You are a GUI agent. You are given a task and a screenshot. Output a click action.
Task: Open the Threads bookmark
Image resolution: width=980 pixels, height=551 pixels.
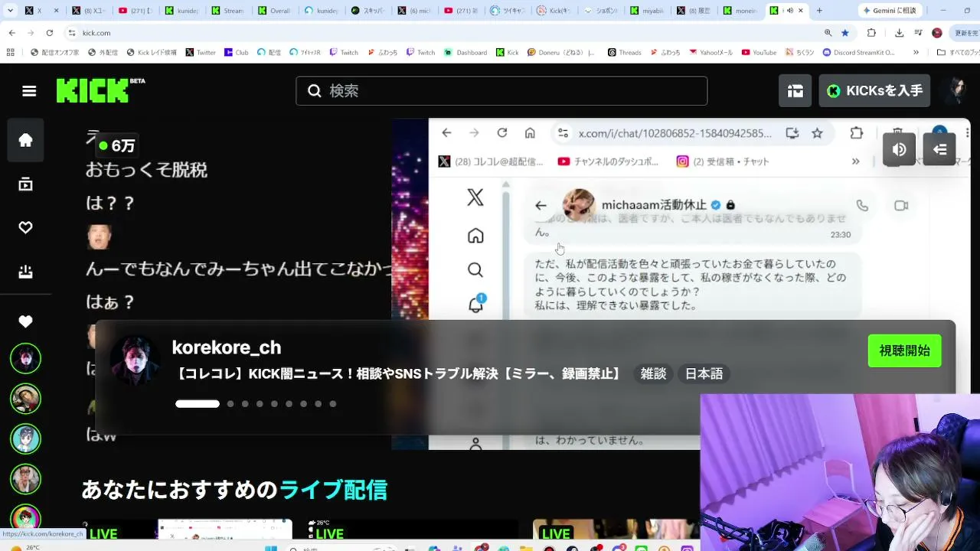pyautogui.click(x=625, y=53)
